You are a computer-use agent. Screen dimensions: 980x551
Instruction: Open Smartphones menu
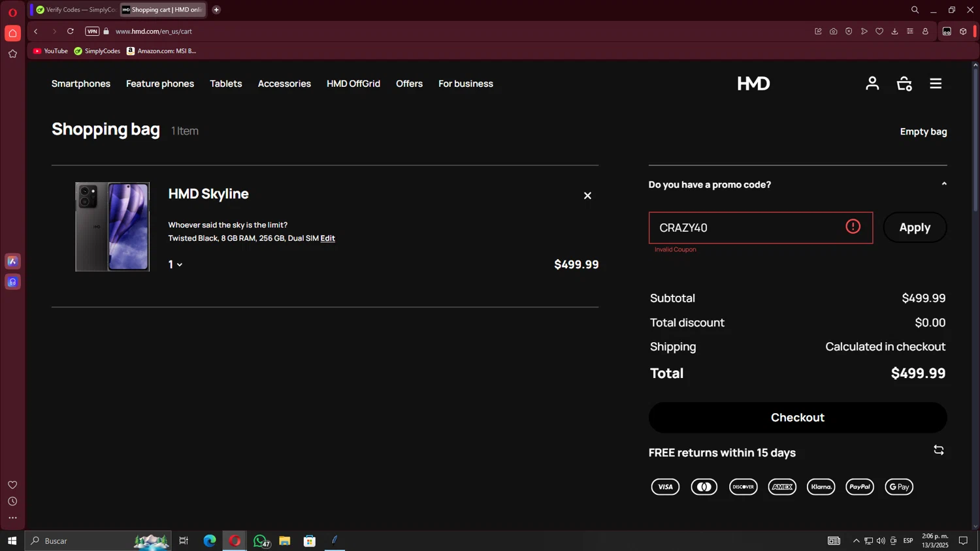(x=81, y=84)
